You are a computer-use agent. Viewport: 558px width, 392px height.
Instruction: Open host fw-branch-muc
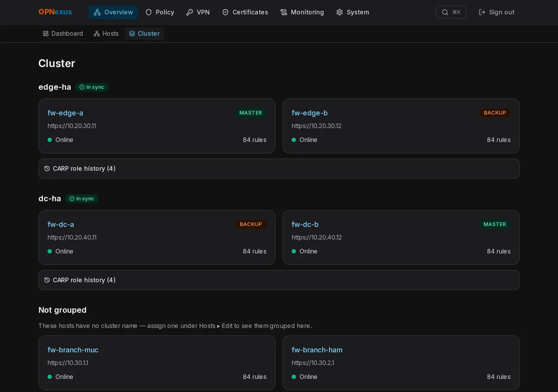(x=73, y=350)
